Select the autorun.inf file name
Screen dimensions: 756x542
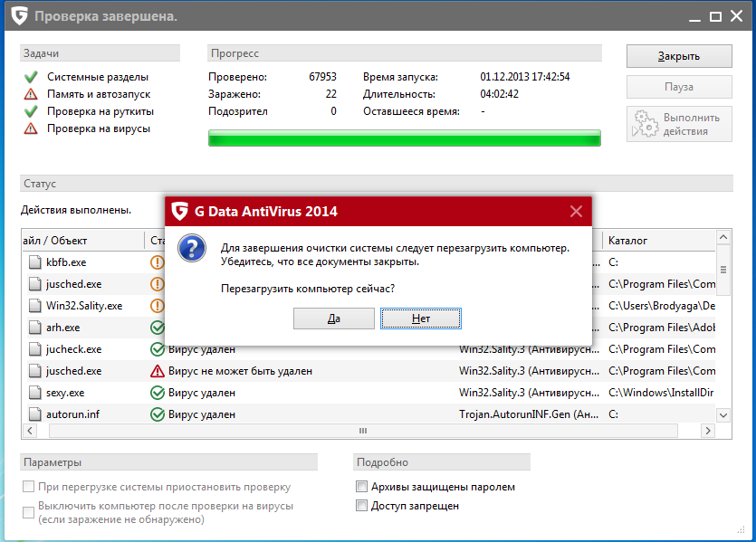click(x=72, y=414)
